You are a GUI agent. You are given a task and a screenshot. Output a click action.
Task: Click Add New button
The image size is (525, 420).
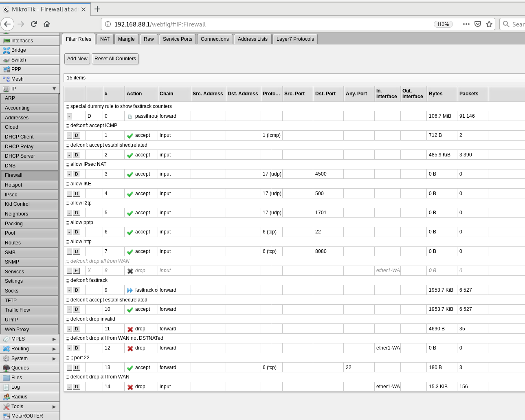click(x=77, y=59)
